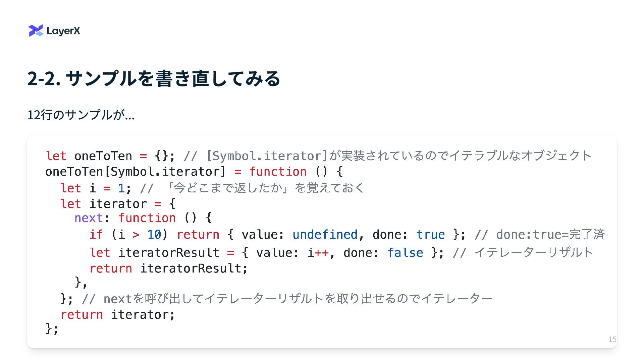The width and height of the screenshot is (644, 362).
Task: Click the page number 15
Action: pos(612,339)
